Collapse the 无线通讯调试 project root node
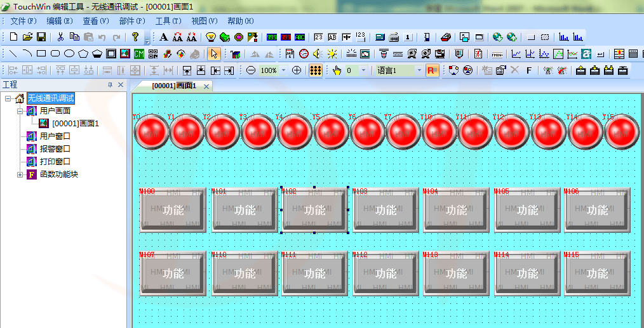This screenshot has height=328, width=644. click(8, 98)
